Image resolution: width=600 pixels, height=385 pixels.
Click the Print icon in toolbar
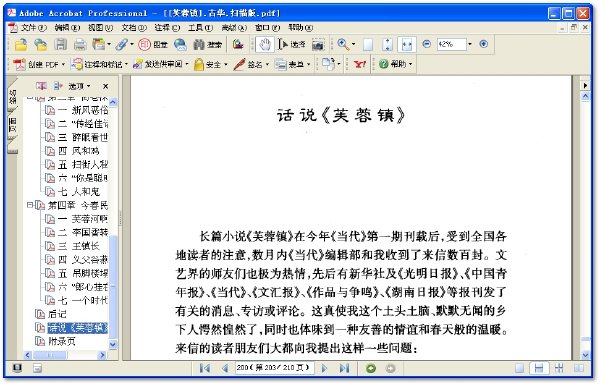click(80, 45)
